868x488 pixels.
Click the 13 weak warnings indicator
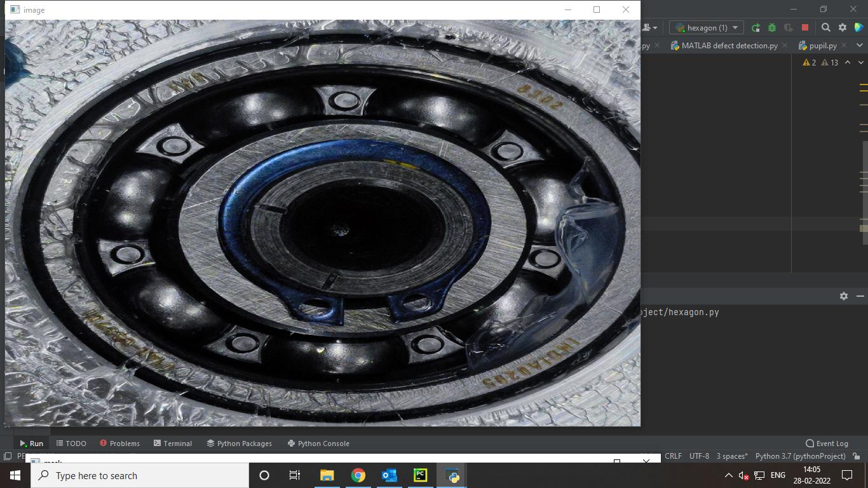(x=830, y=62)
